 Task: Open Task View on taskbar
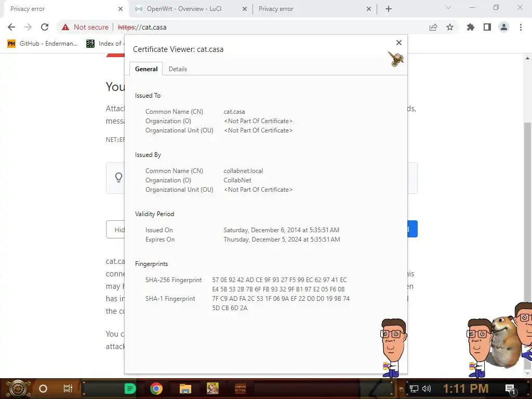coord(68,389)
